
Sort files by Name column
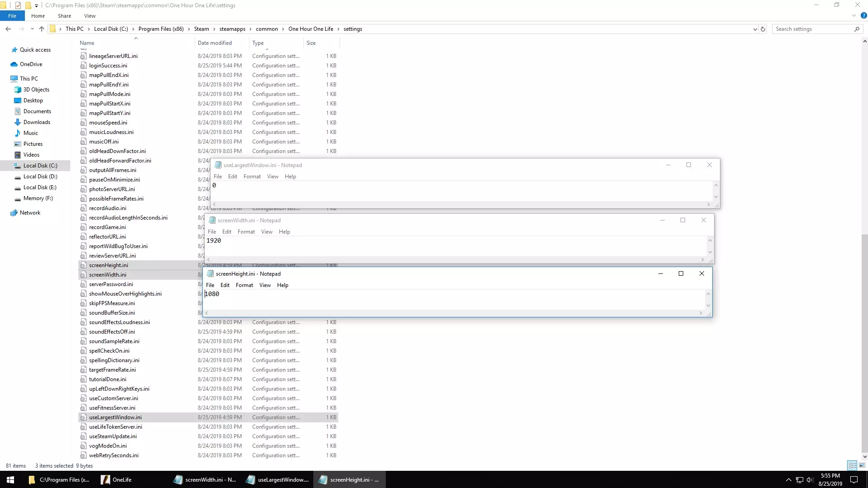(x=136, y=43)
